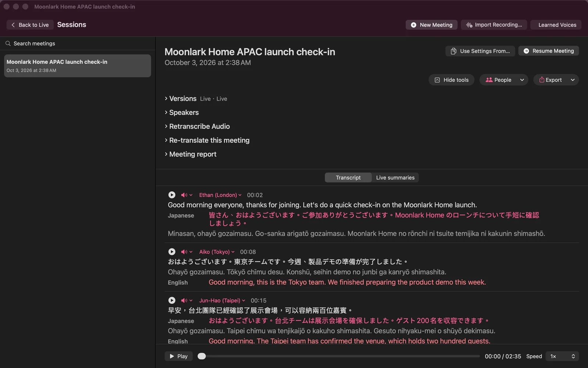Click speaker icon on Jun-Hao's segment
Image resolution: width=588 pixels, height=368 pixels.
click(x=184, y=300)
